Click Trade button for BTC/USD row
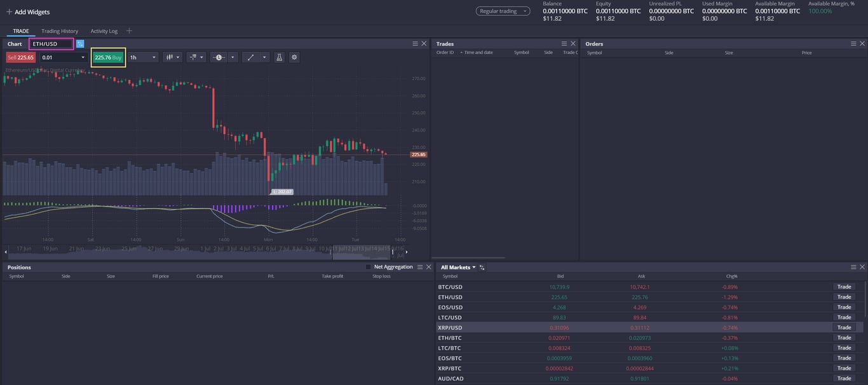 844,287
